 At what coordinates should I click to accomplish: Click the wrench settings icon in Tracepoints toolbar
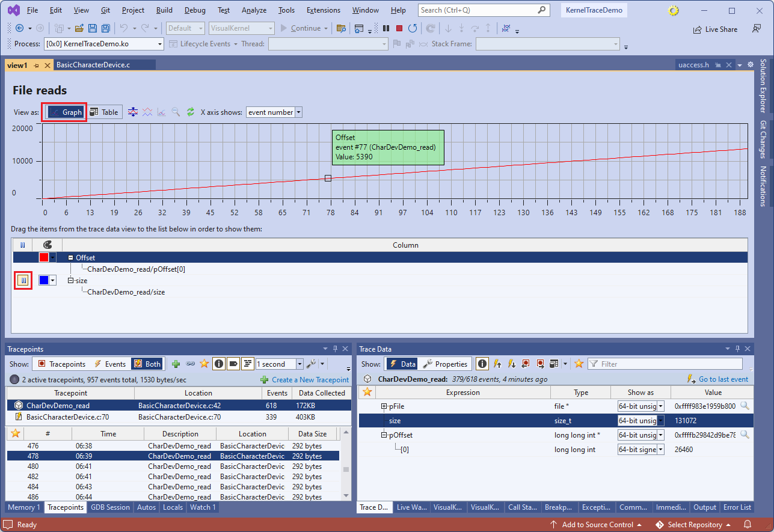(311, 364)
